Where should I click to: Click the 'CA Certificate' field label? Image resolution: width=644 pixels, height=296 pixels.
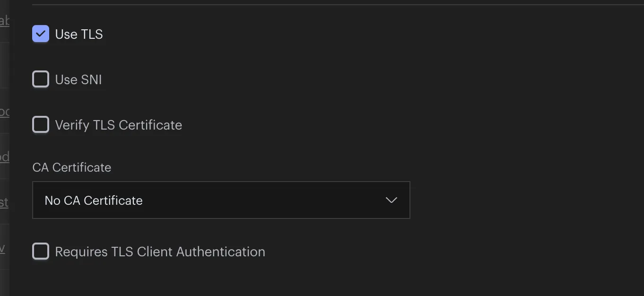72,167
